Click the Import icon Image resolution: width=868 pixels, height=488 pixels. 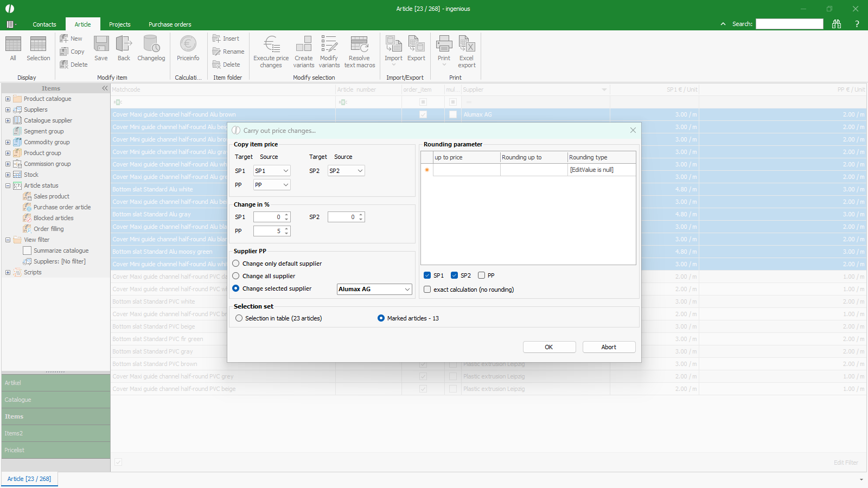[x=393, y=44]
